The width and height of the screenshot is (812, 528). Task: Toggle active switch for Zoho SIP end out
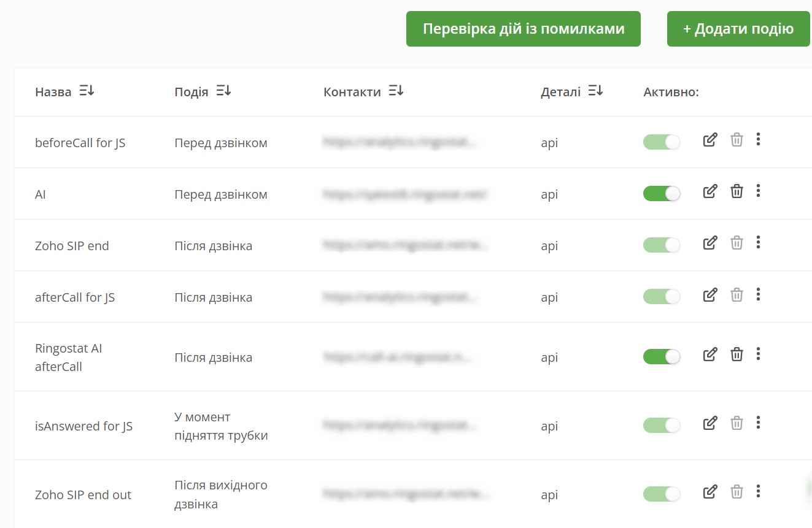pos(662,494)
